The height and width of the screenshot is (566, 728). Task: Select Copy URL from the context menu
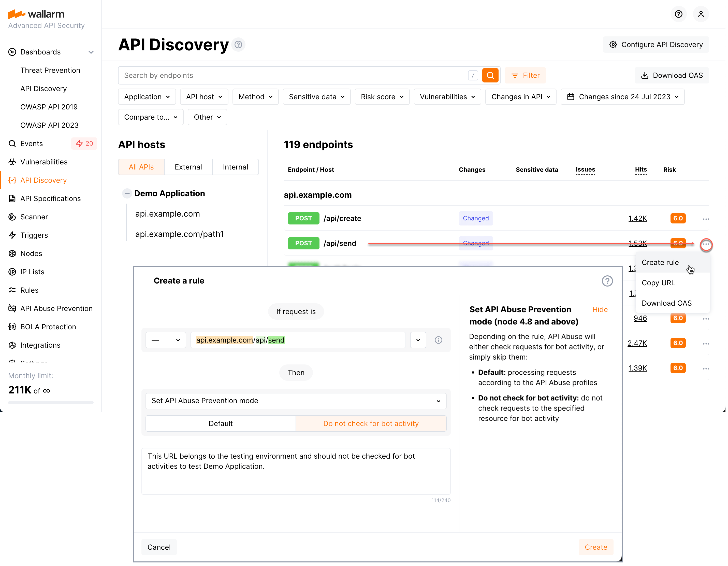pyautogui.click(x=658, y=282)
